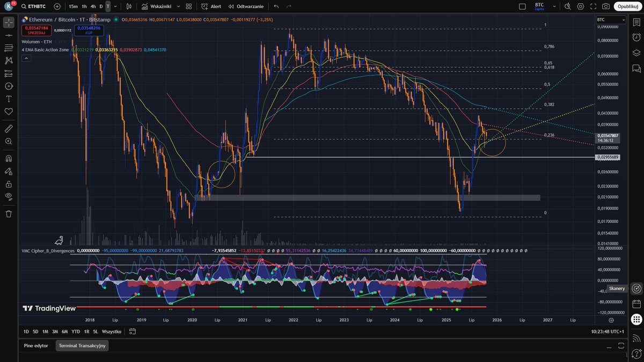The image size is (644, 362).
Task: Open chart settings hexagon icon
Action: [581, 6]
